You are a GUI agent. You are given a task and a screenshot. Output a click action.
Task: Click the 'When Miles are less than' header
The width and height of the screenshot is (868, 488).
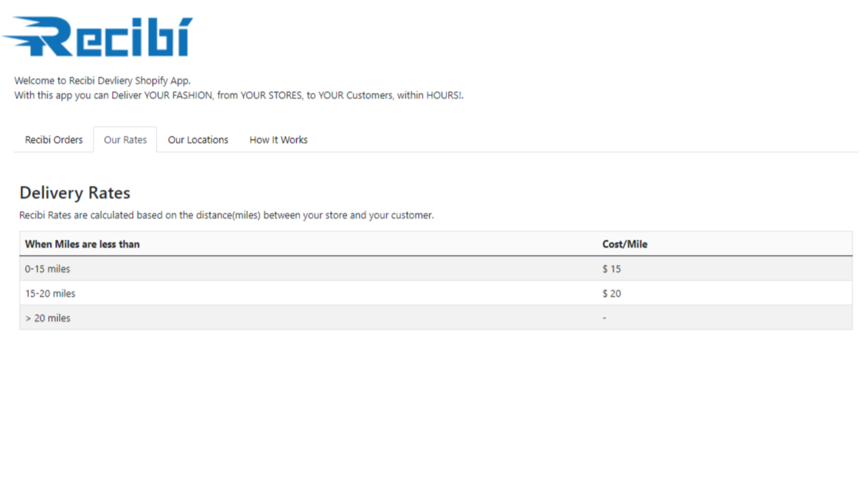click(x=82, y=244)
